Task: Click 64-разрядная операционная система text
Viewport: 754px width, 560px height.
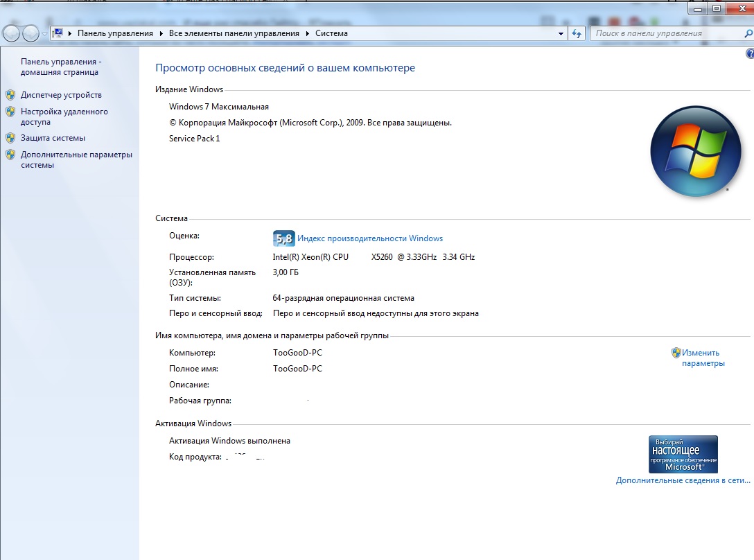Action: [343, 298]
